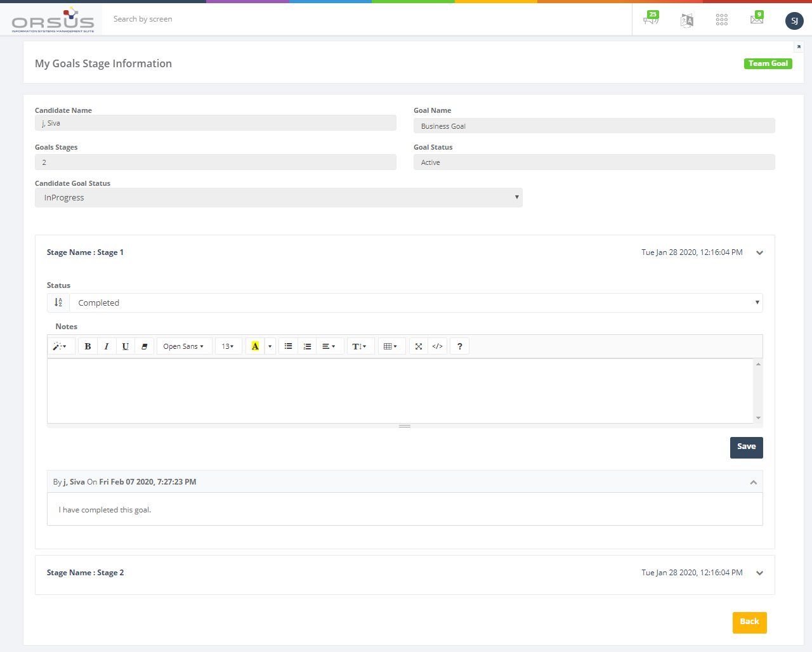Expand the Stage 2 section chevron
The width and height of the screenshot is (812, 652).
pyautogui.click(x=759, y=573)
